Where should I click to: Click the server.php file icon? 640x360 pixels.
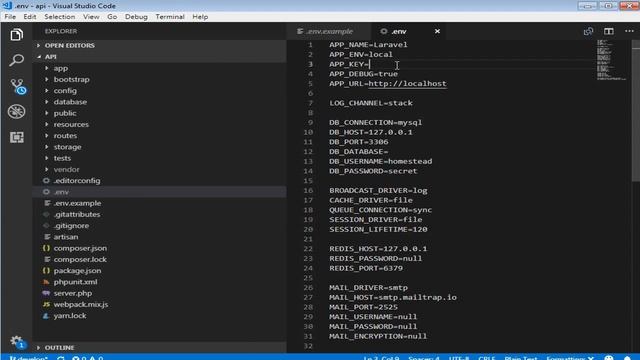46,293
